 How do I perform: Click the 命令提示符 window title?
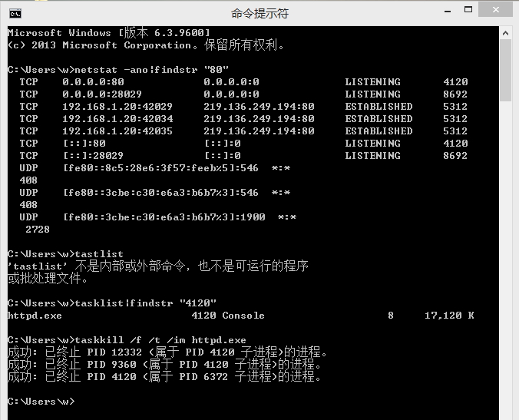259,14
